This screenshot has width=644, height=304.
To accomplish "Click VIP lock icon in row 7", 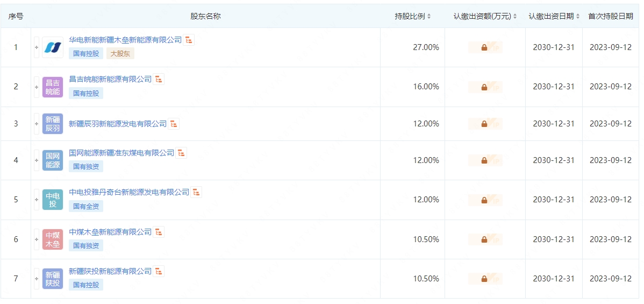I will click(x=484, y=279).
